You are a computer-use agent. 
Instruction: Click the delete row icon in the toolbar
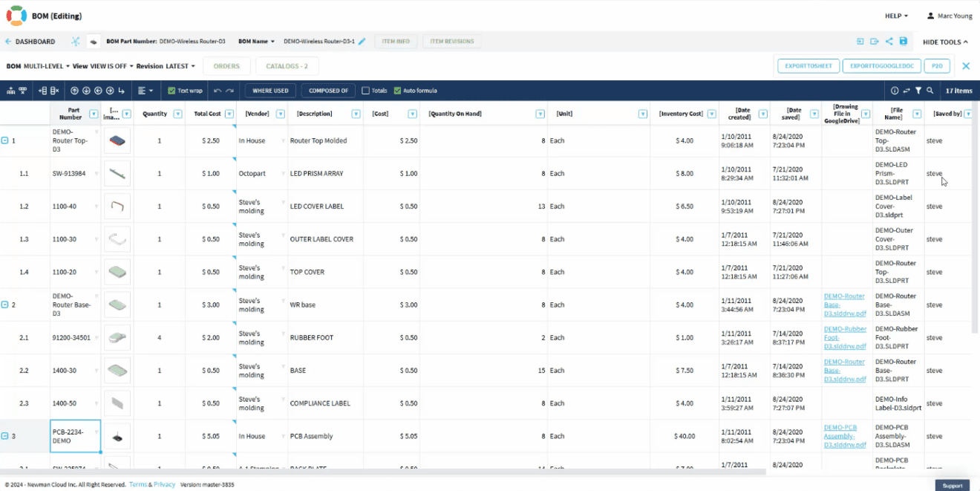(54, 90)
